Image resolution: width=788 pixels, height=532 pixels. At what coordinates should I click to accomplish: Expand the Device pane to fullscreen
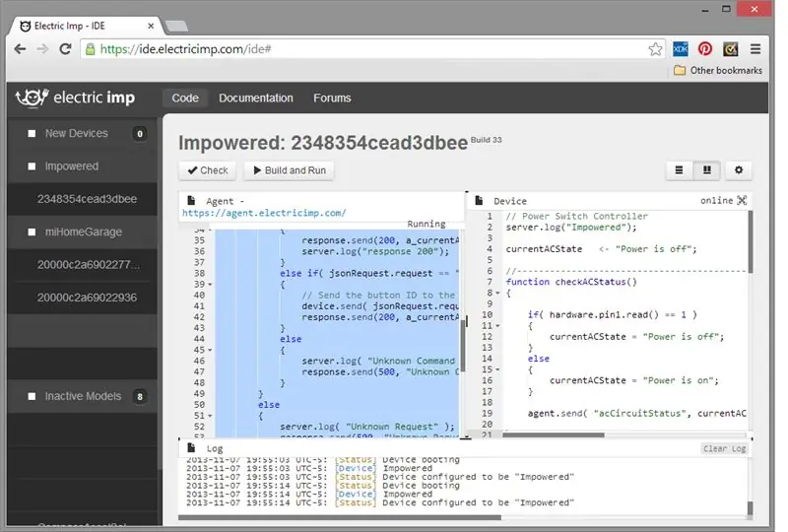pos(742,201)
